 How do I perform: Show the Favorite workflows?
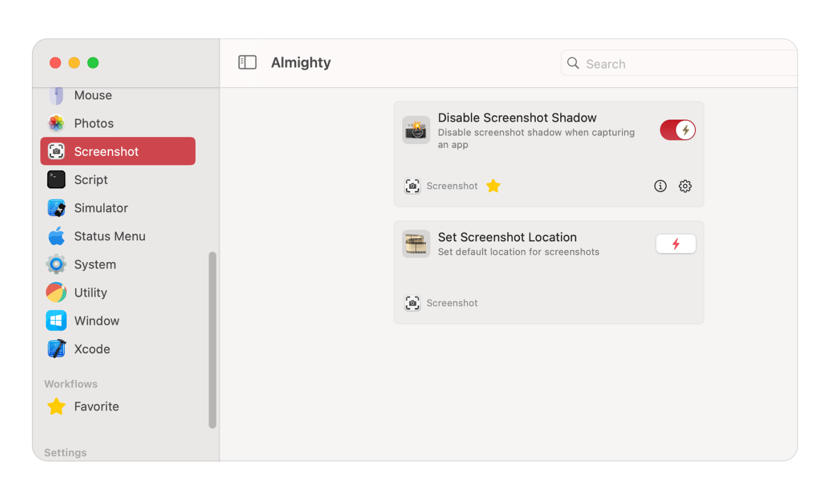[x=96, y=406]
